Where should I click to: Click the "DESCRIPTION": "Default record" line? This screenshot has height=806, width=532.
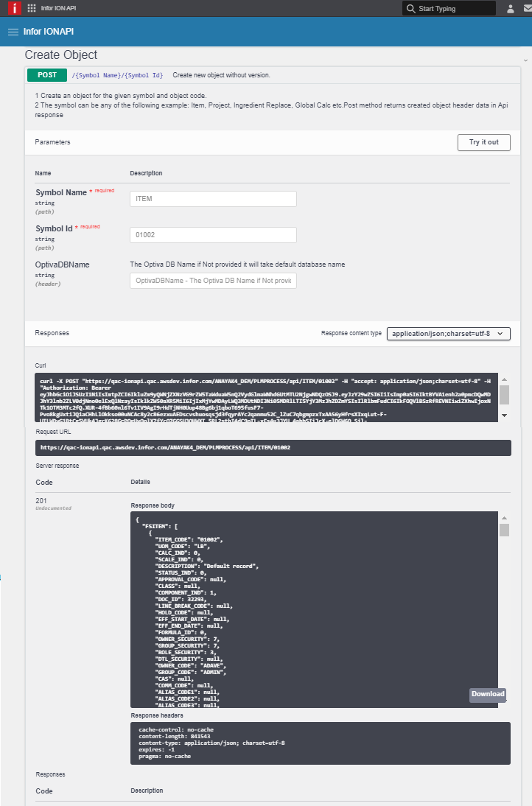tap(206, 566)
